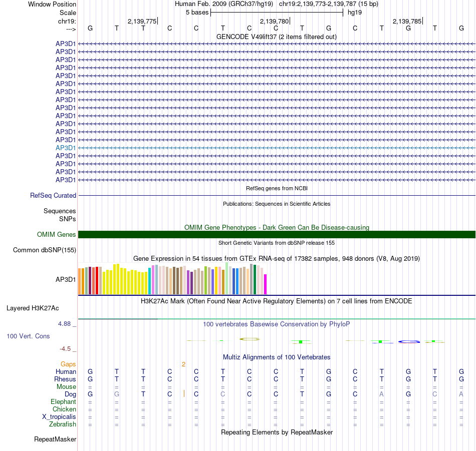
Task: Click the 5 bases scale text
Action: point(197,13)
